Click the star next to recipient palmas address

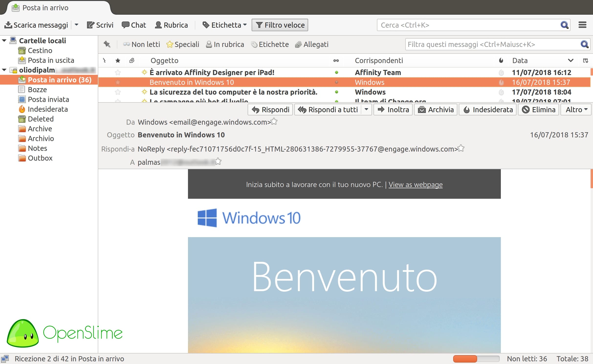tap(218, 161)
